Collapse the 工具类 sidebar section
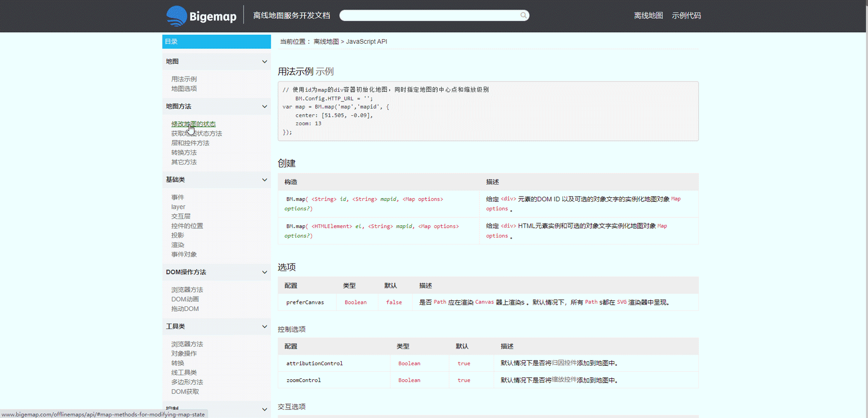 (x=264, y=326)
